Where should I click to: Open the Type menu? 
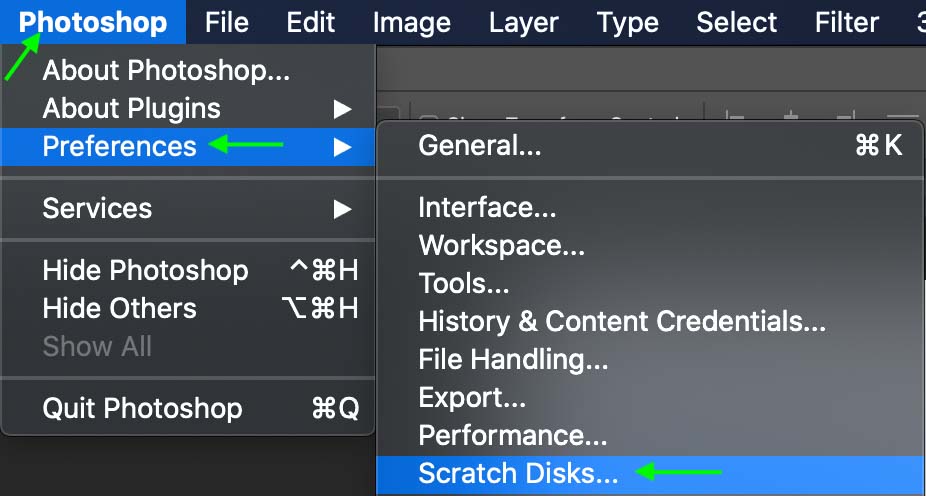[627, 22]
